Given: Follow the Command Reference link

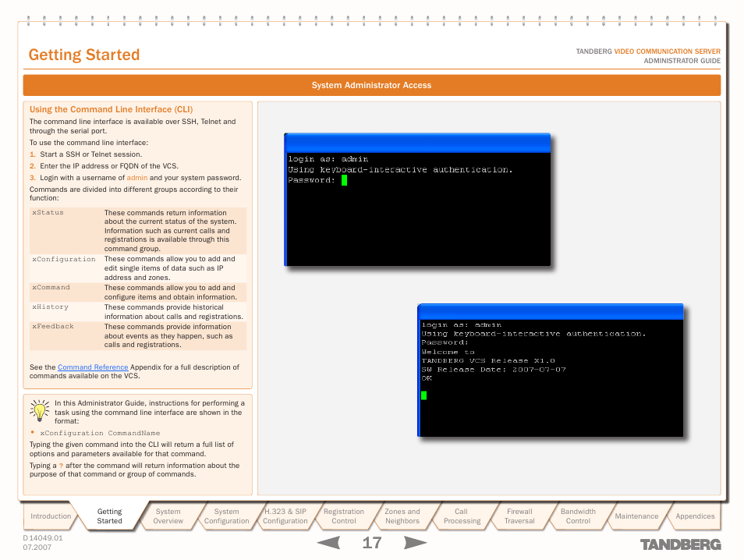Looking at the screenshot, I should click(x=93, y=367).
